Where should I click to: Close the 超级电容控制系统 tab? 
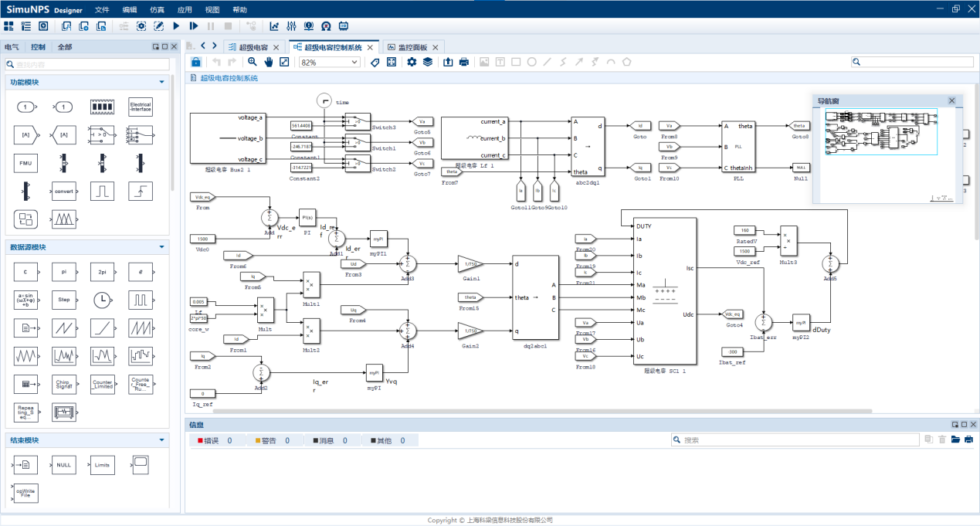point(370,47)
